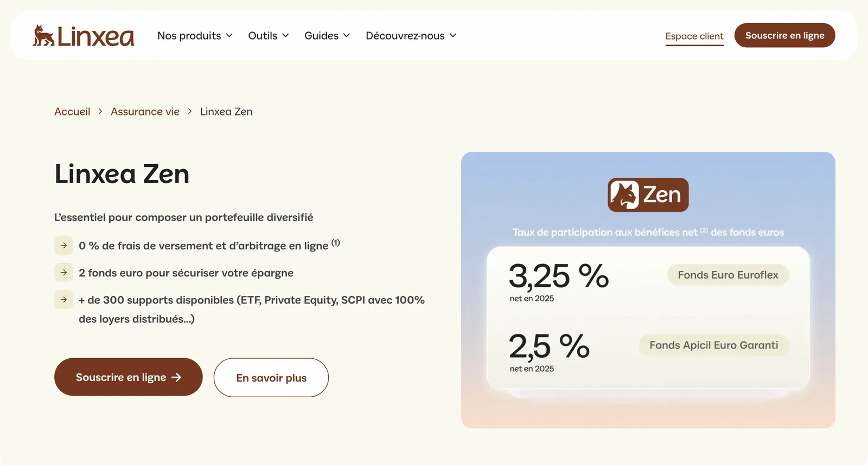Click the arrow icon beside + de 300 supports
The width and height of the screenshot is (868, 465).
coord(63,300)
